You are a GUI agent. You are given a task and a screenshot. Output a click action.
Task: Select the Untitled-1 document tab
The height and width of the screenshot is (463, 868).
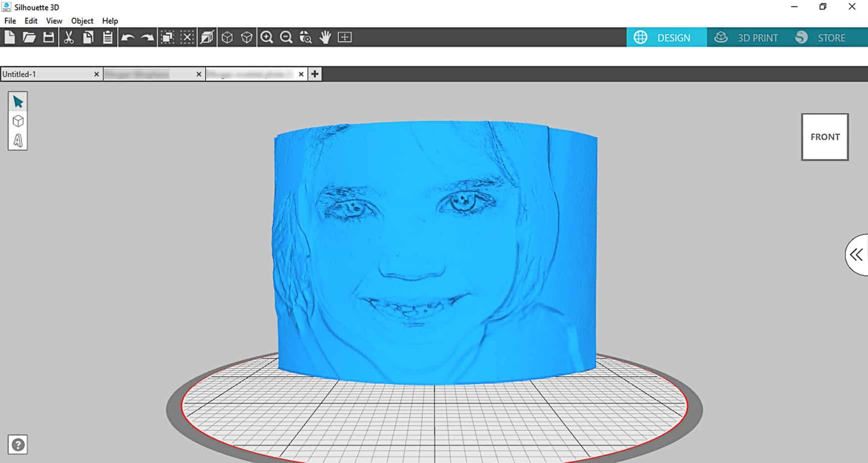(30, 74)
